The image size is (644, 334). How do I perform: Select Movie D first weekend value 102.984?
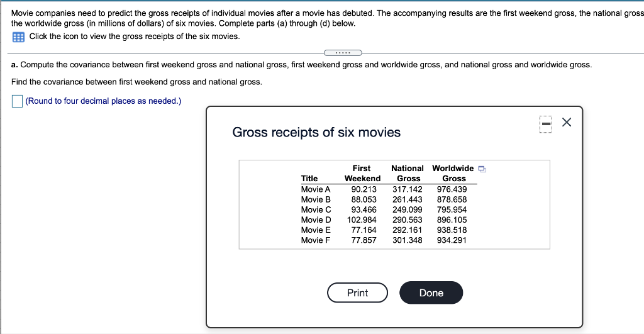[x=362, y=220]
